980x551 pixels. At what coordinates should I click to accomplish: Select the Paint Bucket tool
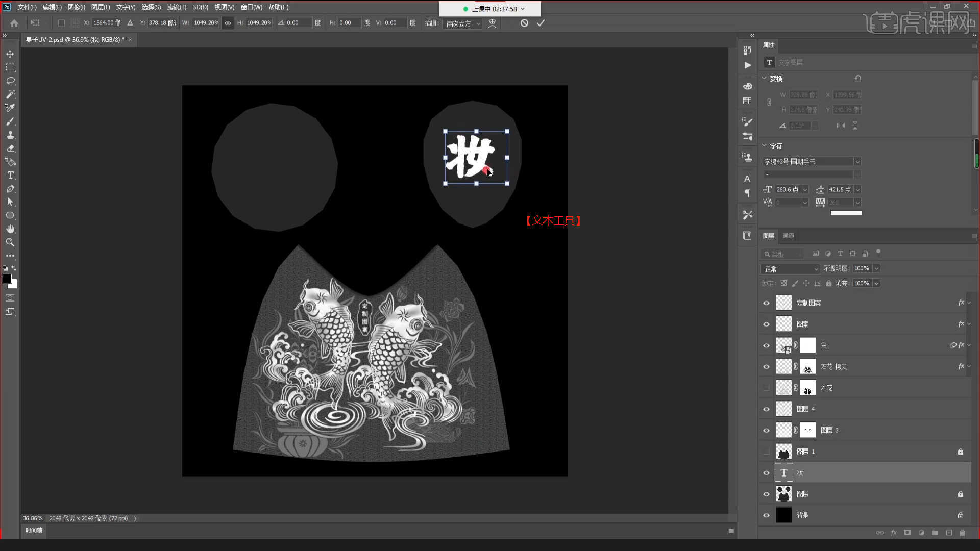10,162
